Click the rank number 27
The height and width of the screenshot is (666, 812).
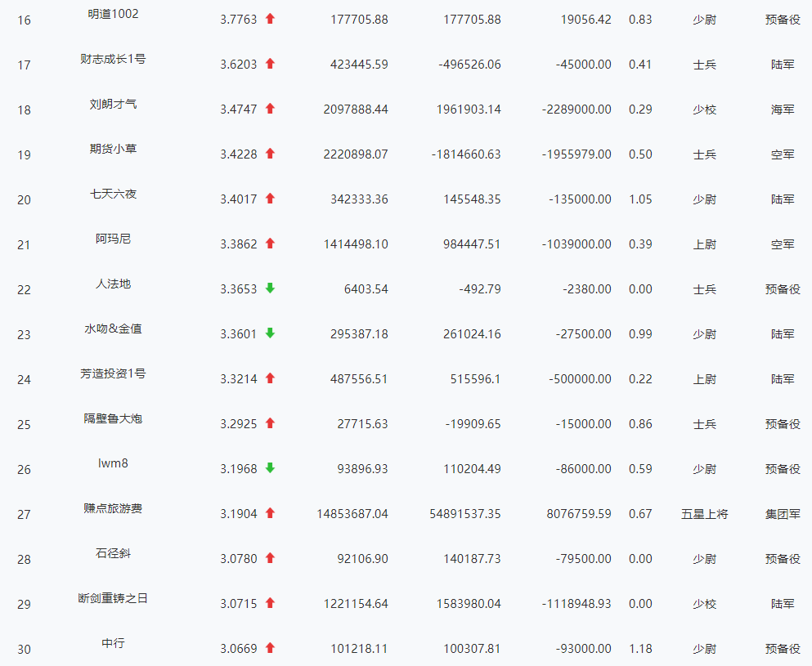click(24, 515)
